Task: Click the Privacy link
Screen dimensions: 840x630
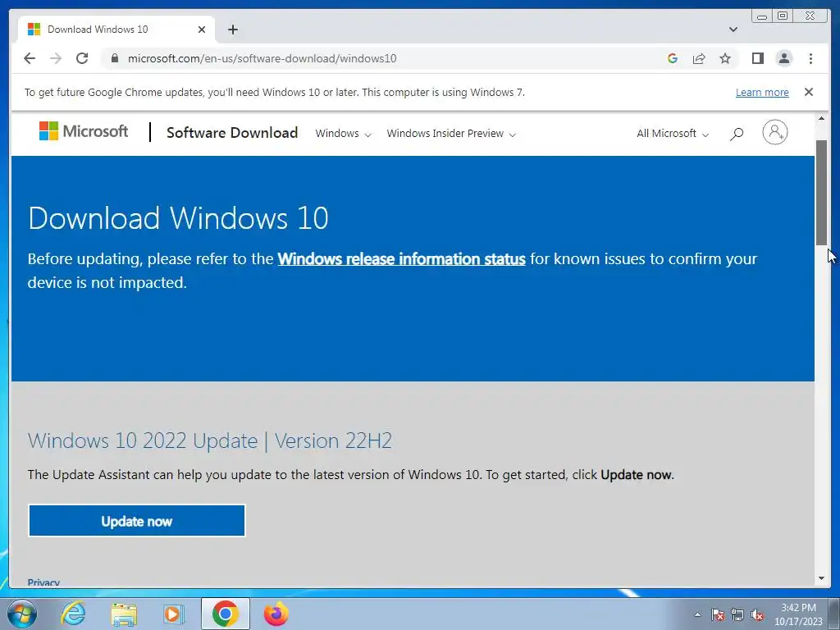Action: tap(43, 582)
